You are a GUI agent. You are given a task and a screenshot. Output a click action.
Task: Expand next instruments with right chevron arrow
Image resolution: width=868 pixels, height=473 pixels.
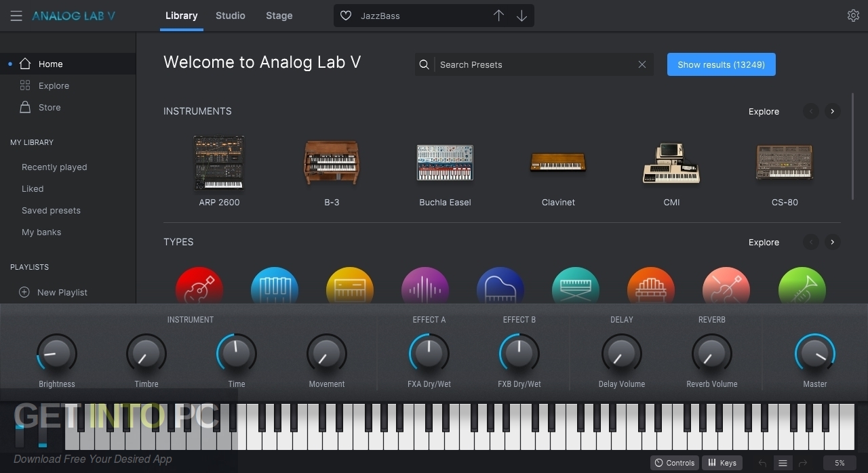pyautogui.click(x=833, y=111)
